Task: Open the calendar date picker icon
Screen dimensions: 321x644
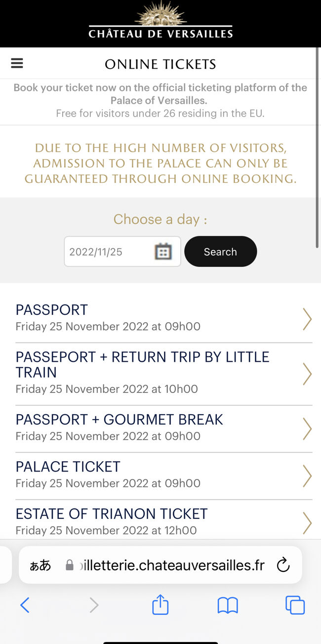Action: [x=163, y=252]
